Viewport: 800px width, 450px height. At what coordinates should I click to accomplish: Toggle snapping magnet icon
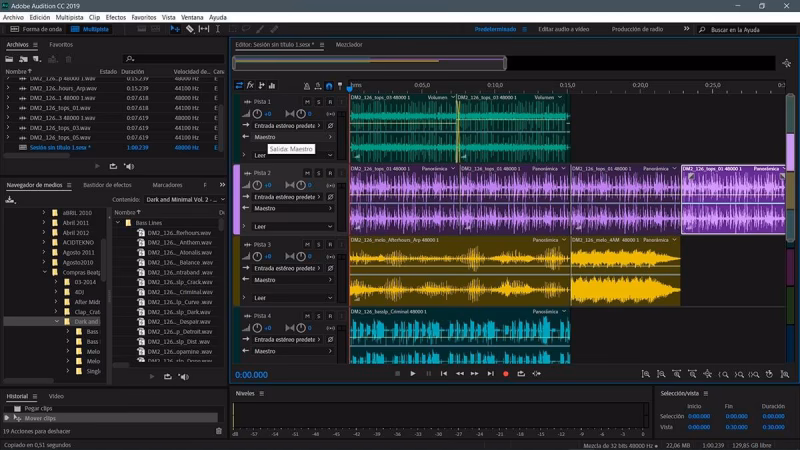(x=329, y=86)
